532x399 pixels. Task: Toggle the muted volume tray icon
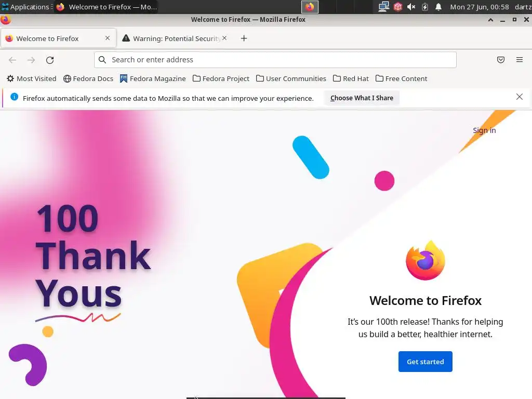click(x=411, y=7)
